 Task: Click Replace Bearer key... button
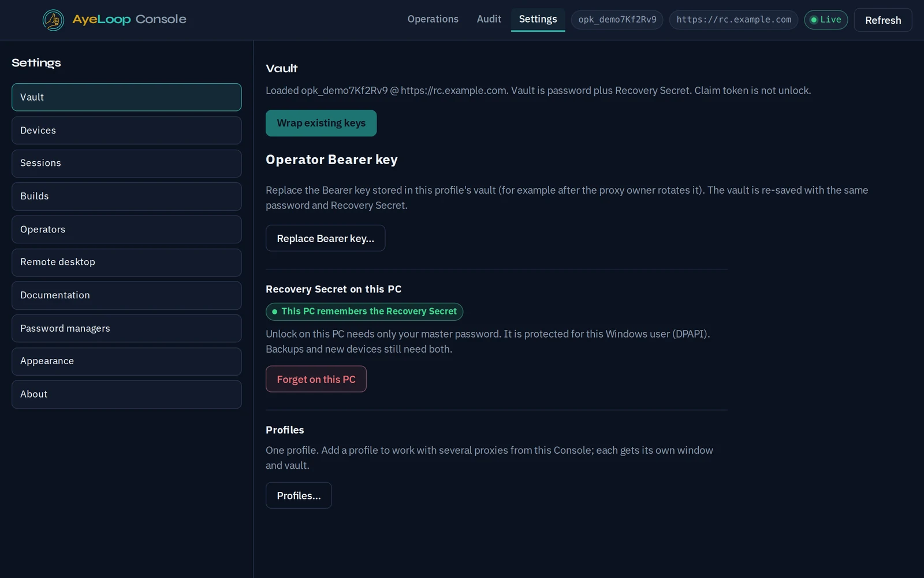[x=325, y=238]
